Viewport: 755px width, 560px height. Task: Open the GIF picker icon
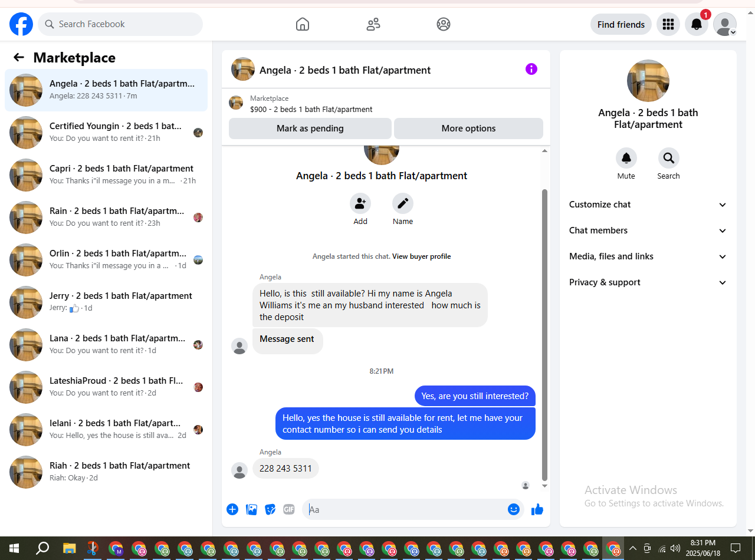click(288, 509)
